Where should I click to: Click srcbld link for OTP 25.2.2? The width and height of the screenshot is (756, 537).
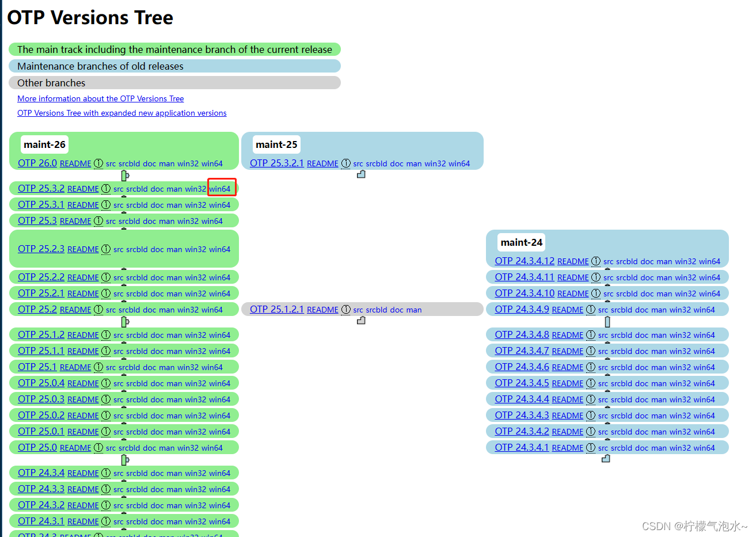tap(137, 277)
